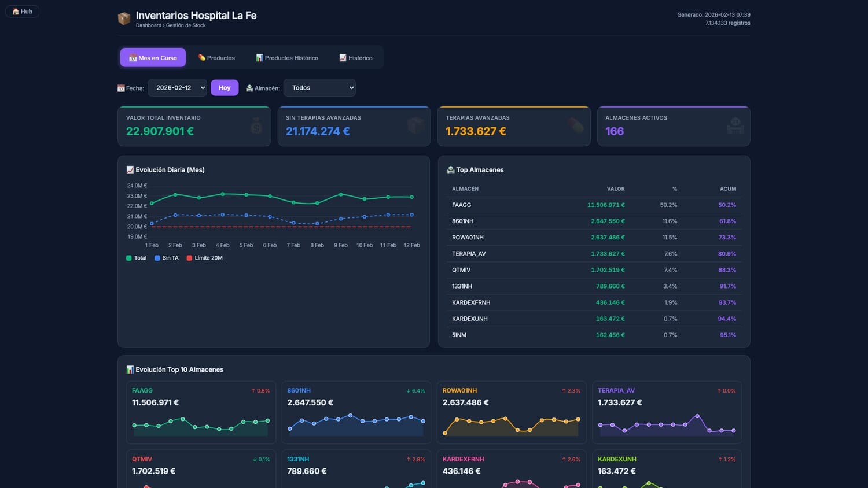Open the Mes en Curso tab
Viewport: 868px width, 488px height.
click(x=153, y=58)
